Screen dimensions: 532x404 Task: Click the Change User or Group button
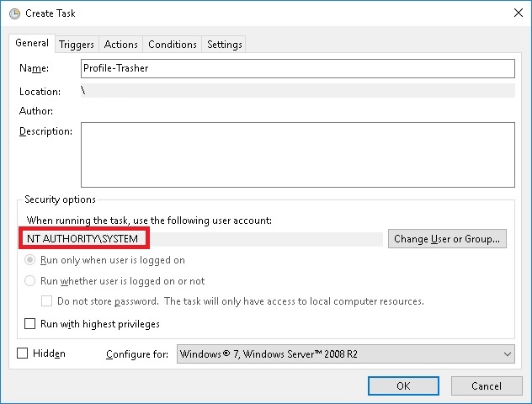447,239
